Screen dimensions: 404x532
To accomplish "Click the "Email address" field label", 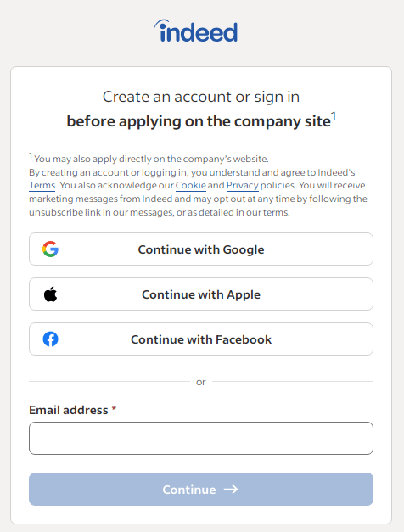I will click(x=69, y=410).
